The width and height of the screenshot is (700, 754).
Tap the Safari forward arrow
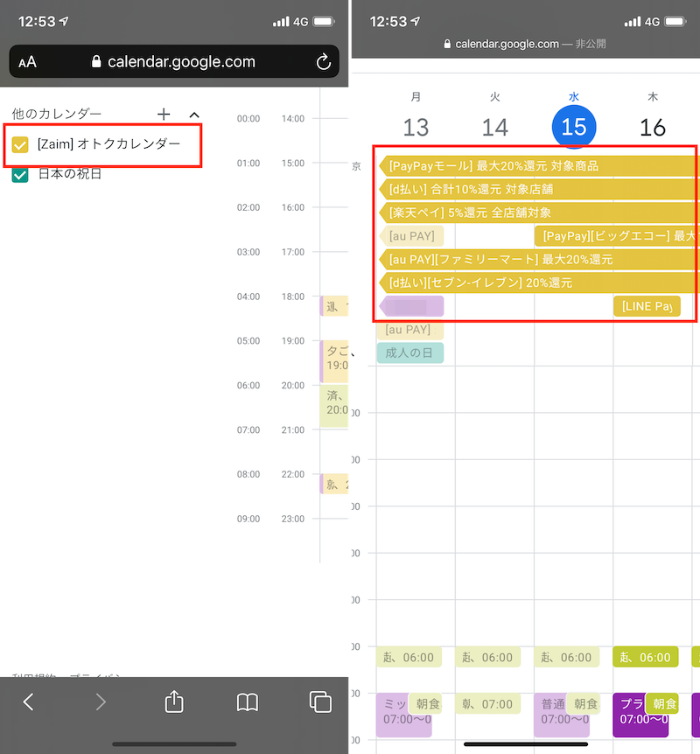click(101, 702)
